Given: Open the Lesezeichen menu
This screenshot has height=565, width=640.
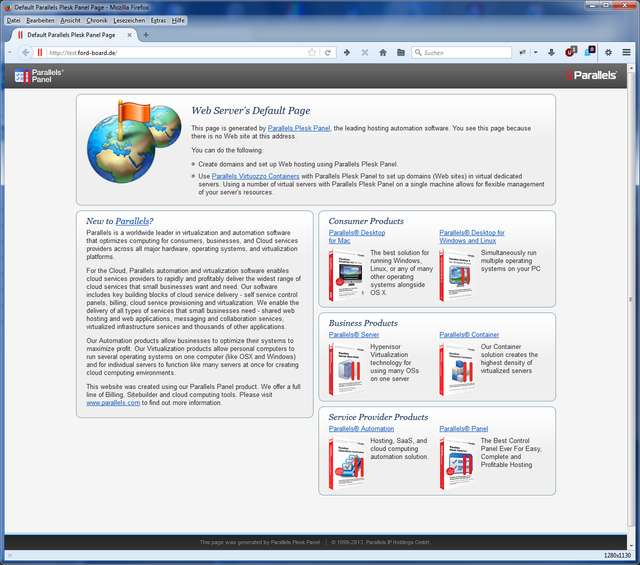Looking at the screenshot, I should pos(129,20).
